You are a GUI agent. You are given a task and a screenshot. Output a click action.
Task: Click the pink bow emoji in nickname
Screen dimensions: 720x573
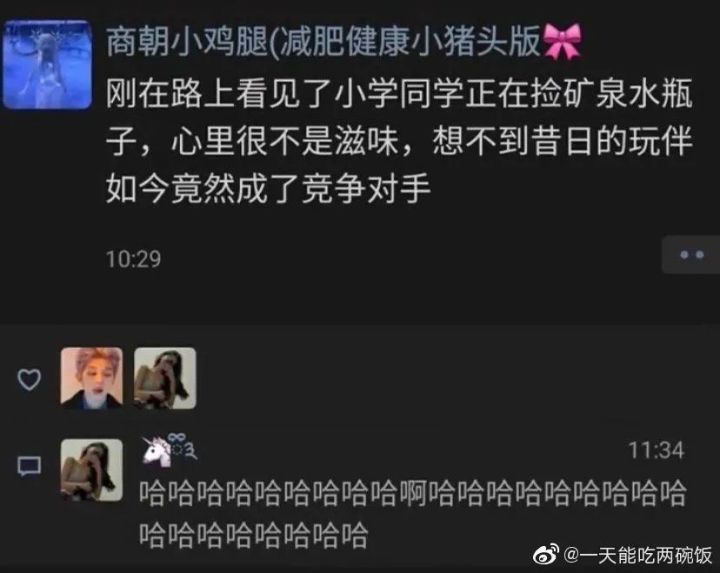click(x=562, y=42)
